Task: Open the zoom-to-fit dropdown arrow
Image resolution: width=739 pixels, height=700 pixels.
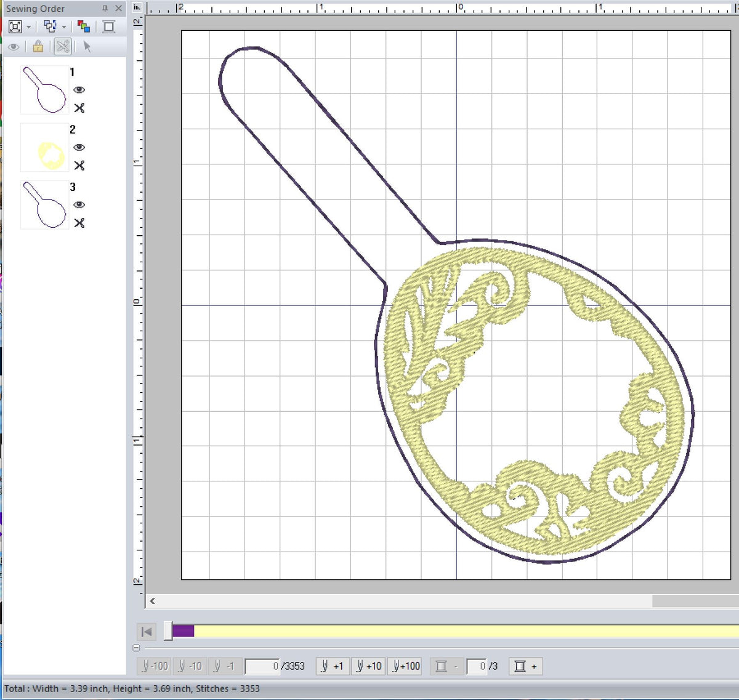Action: click(29, 27)
